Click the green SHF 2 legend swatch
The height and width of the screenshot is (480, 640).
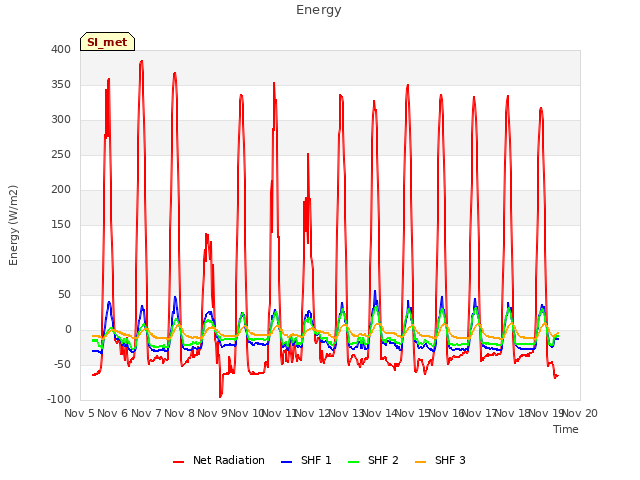[x=353, y=461]
